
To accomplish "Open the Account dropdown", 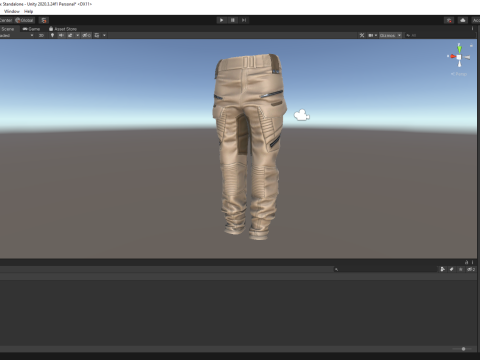I will pyautogui.click(x=476, y=20).
